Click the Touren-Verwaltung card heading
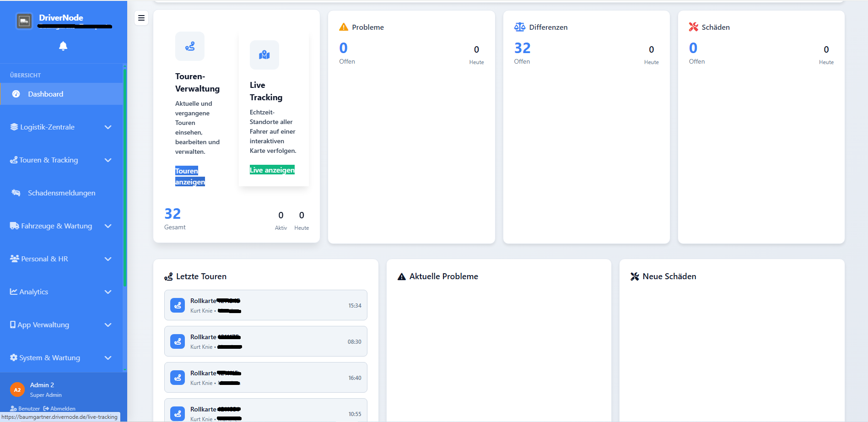The width and height of the screenshot is (868, 422). pyautogui.click(x=198, y=82)
